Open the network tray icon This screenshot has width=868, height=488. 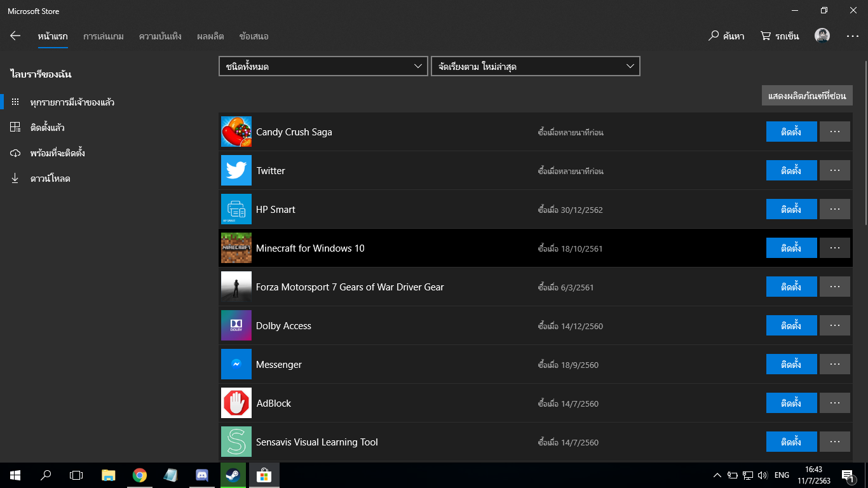748,475
